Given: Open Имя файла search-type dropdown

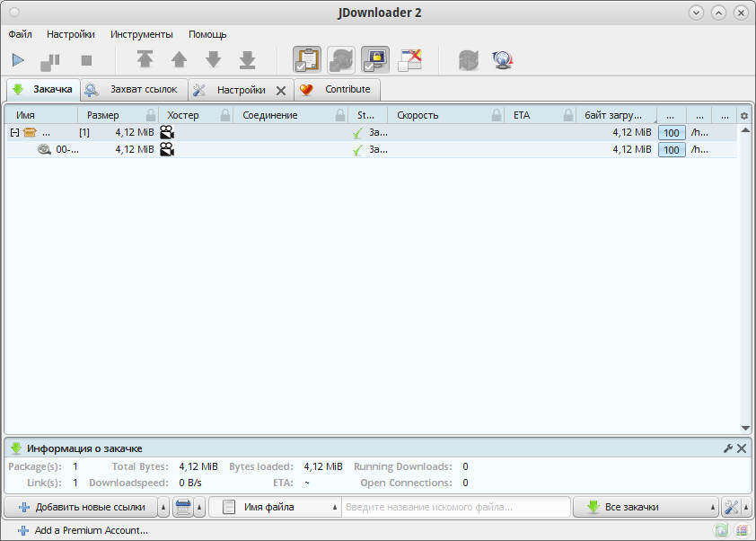Looking at the screenshot, I should 276,507.
